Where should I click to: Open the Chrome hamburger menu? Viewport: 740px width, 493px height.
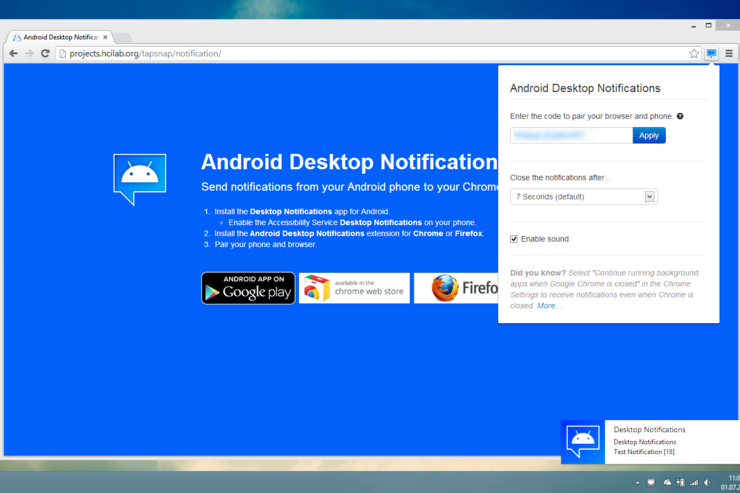(729, 54)
